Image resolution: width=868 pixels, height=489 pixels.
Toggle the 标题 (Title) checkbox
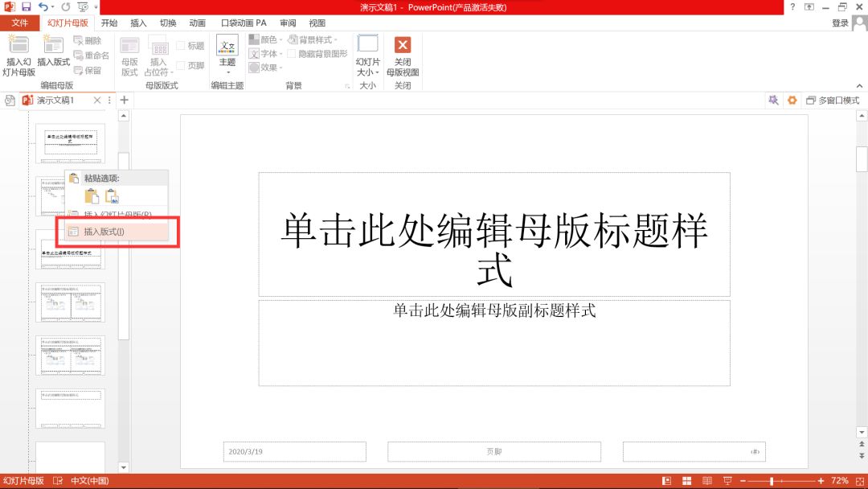(181, 46)
